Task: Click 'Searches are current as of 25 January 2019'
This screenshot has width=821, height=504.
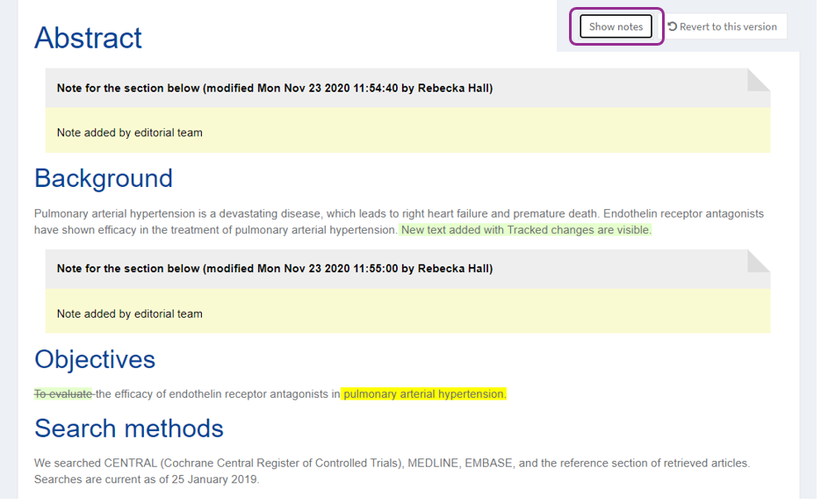Action: (147, 479)
